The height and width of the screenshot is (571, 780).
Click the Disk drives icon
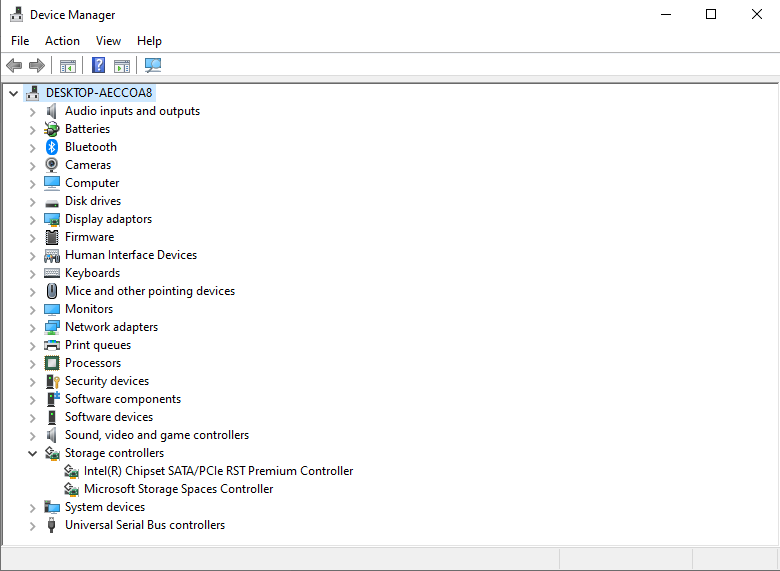(52, 202)
